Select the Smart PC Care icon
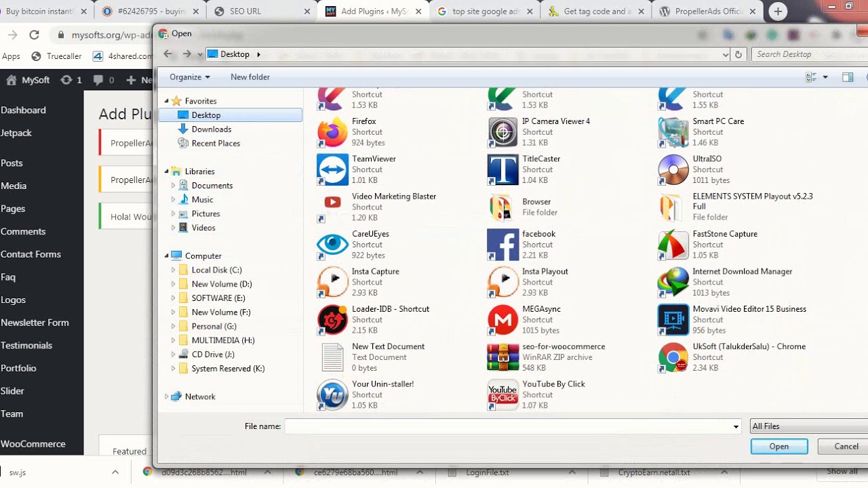 (673, 132)
